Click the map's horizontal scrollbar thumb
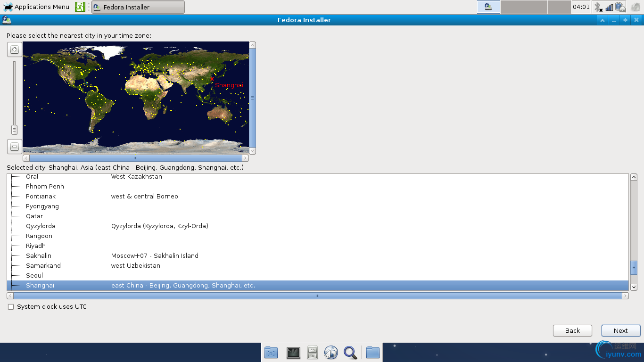This screenshot has width=644, height=362. (x=136, y=158)
